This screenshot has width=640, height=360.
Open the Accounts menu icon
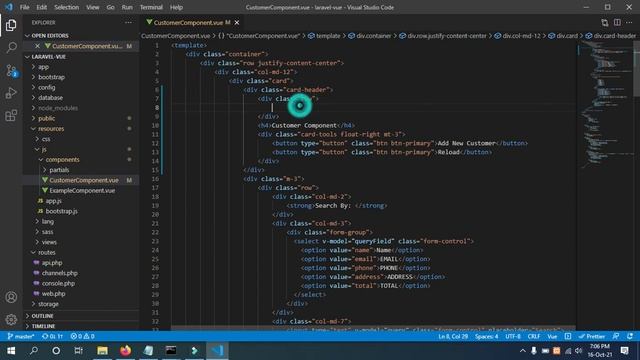click(11, 297)
